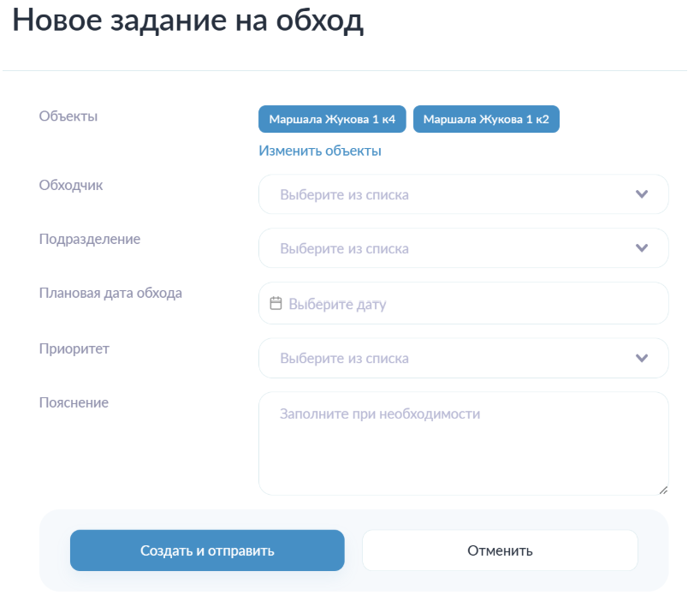
Task: Click the Обходчик field label
Action: pyautogui.click(x=71, y=185)
